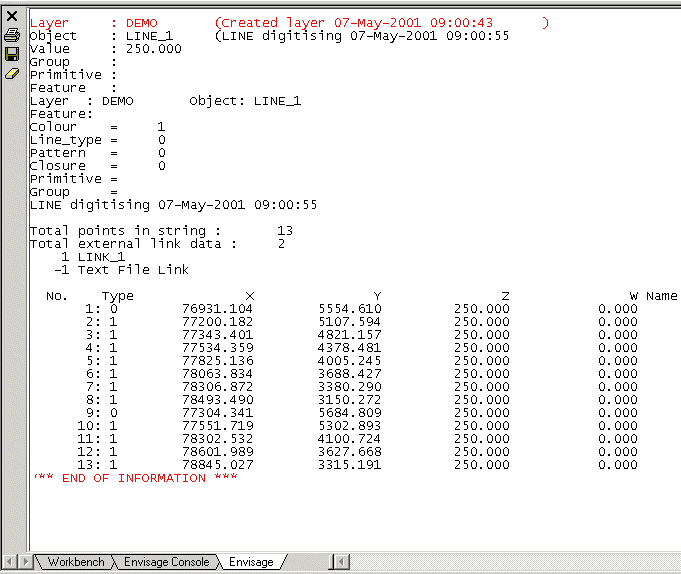Click the Y value 3315.191

[x=350, y=465]
